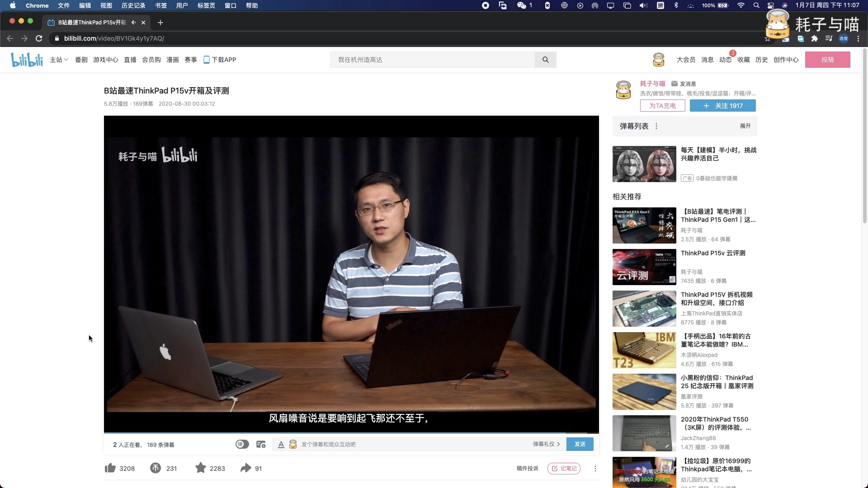Image resolution: width=868 pixels, height=488 pixels.
Task: Send danmaku with 发送 button
Action: [580, 444]
